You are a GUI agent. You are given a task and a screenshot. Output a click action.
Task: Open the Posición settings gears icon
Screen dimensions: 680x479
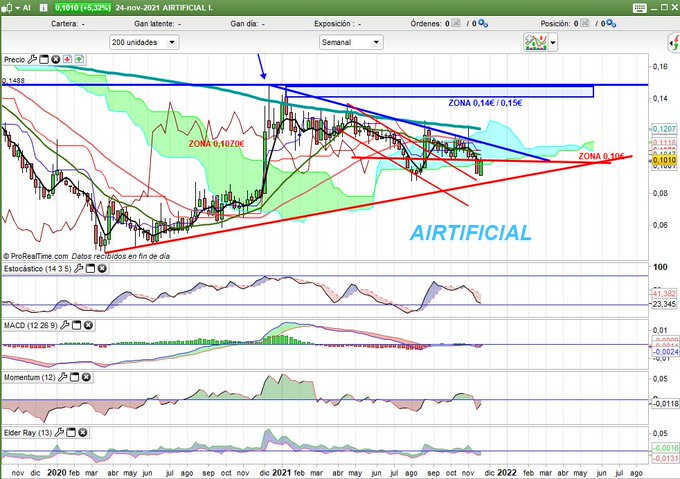[611, 23]
